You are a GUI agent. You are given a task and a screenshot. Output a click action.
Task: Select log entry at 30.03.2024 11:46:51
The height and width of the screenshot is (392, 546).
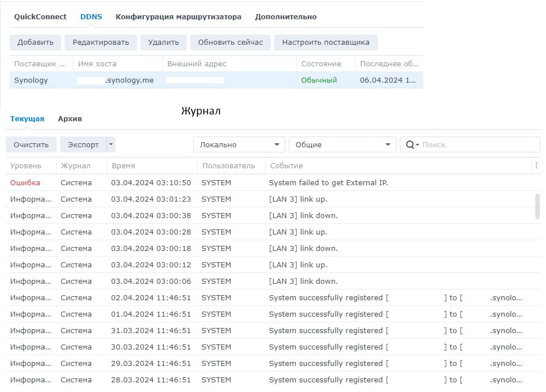point(273,347)
